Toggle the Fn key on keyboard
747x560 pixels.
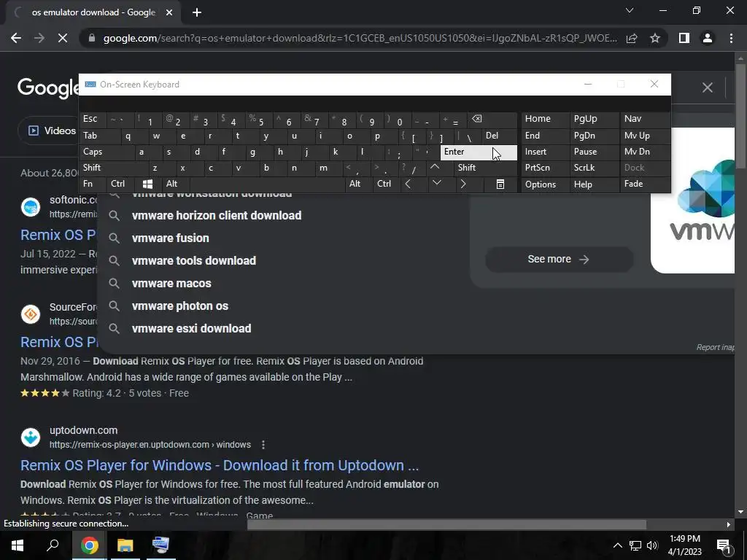pos(93,184)
